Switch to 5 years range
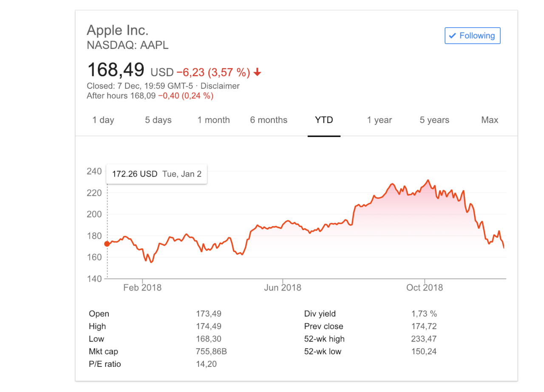This screenshot has width=544, height=392. [x=434, y=120]
